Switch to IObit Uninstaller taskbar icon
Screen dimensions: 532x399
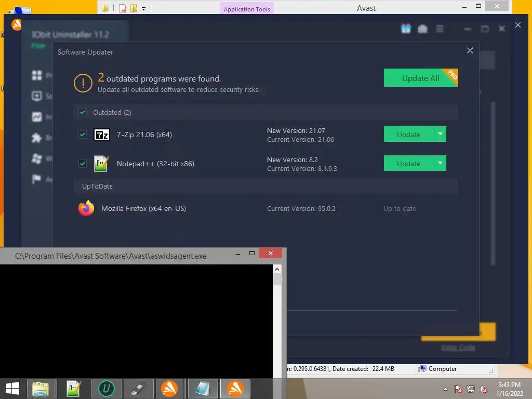click(x=106, y=389)
